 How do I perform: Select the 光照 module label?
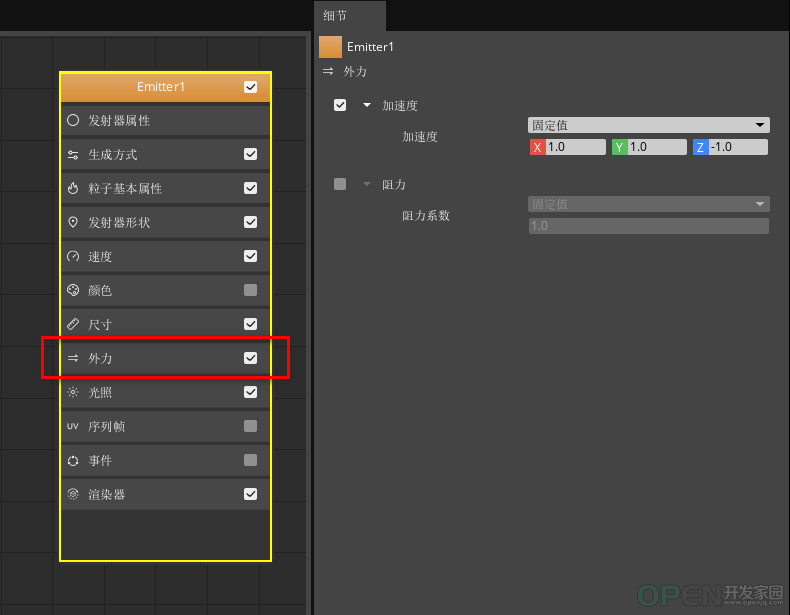pyautogui.click(x=100, y=392)
